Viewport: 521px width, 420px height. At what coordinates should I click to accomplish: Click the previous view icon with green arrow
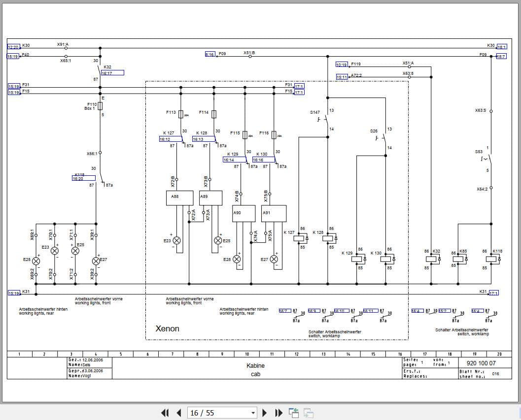[294, 413]
